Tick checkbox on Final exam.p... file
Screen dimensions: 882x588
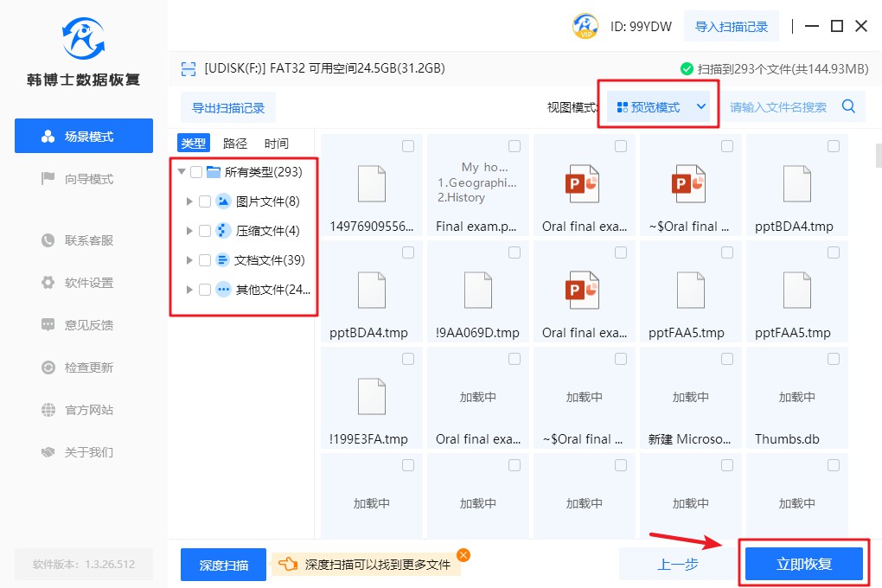coord(514,146)
